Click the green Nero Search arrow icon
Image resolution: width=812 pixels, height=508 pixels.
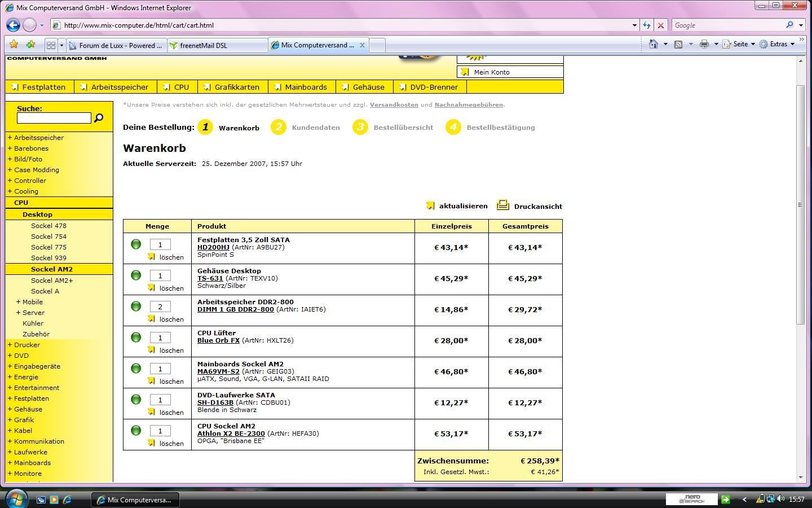[x=726, y=500]
